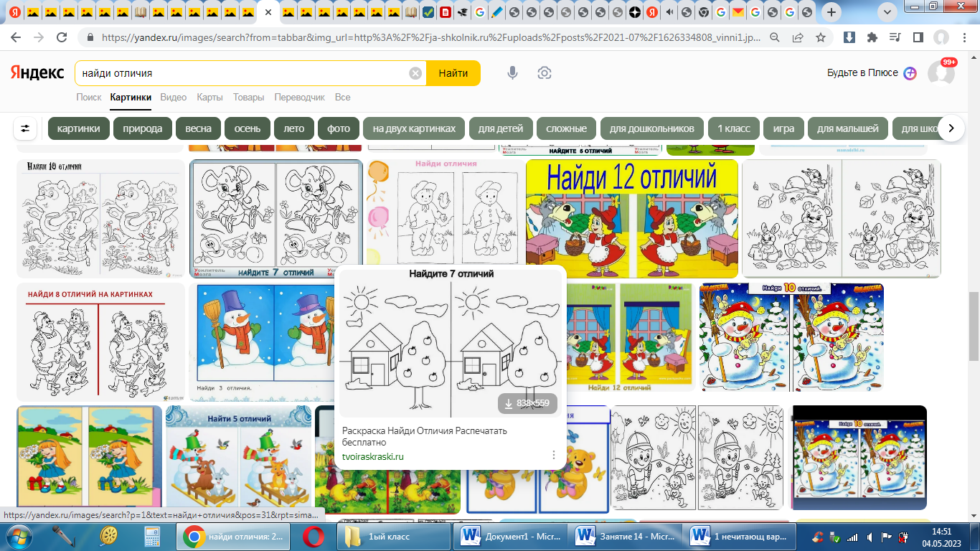Clear the search field with X icon
Viewport: 980px width, 551px height.
click(x=415, y=73)
